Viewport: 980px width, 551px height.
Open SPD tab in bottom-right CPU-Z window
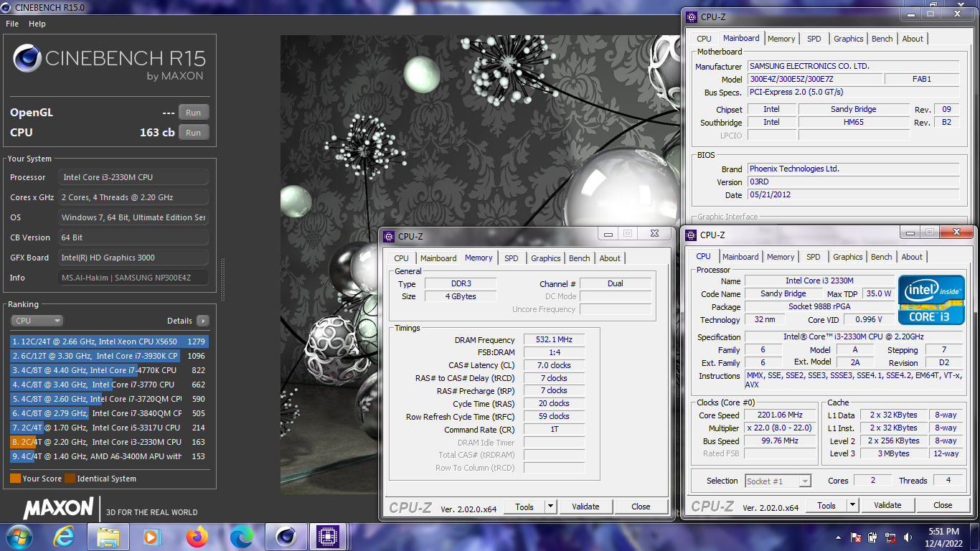814,257
